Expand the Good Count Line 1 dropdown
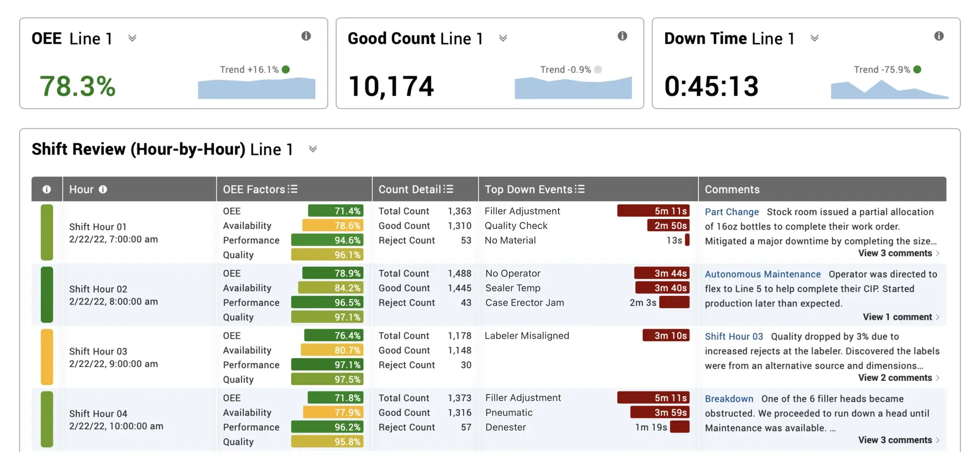This screenshot has width=980, height=473. [503, 39]
